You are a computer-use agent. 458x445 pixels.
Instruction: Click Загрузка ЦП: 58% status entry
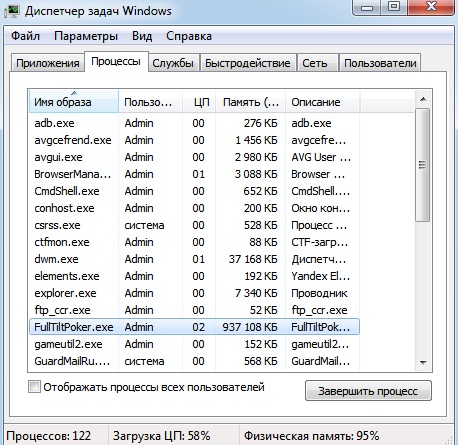point(162,436)
